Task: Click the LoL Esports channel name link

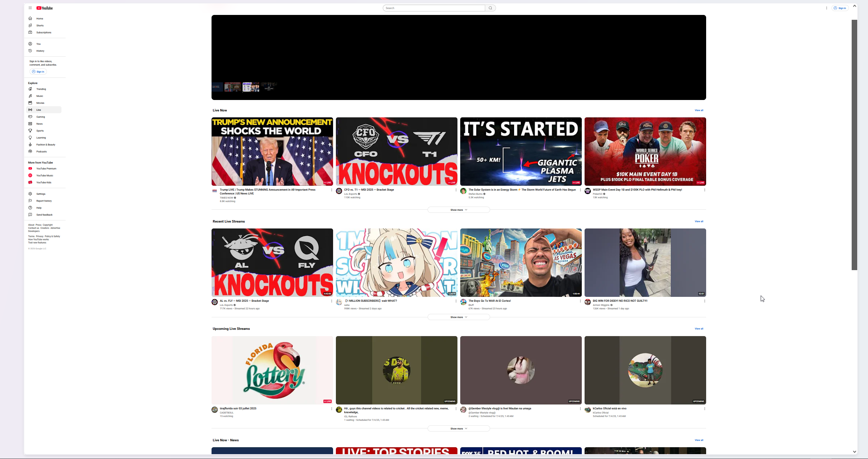Action: pos(350,194)
